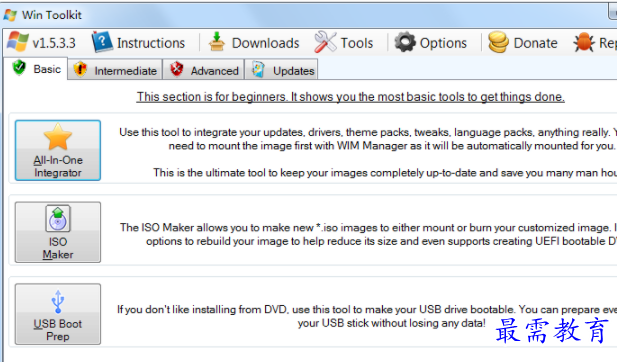Click the Windows flag version logo icon
The height and width of the screenshot is (362, 617).
(x=18, y=42)
